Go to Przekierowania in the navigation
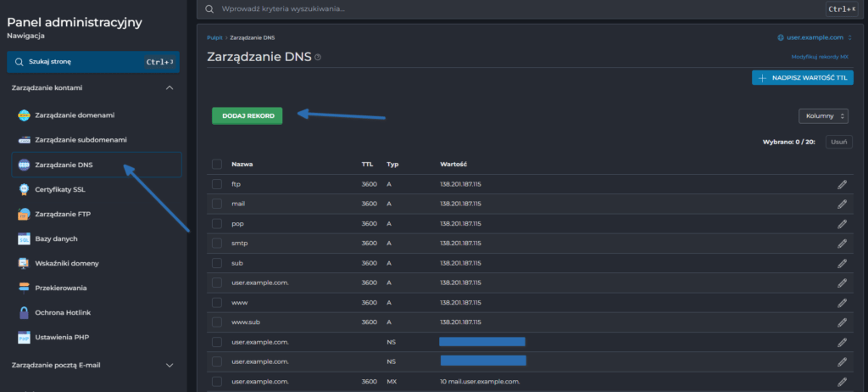The width and height of the screenshot is (868, 392). point(60,288)
